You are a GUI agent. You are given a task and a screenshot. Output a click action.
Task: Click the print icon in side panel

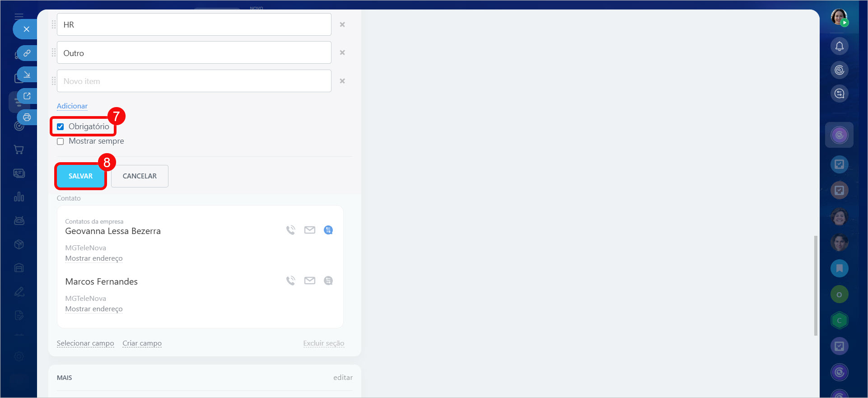(x=27, y=117)
